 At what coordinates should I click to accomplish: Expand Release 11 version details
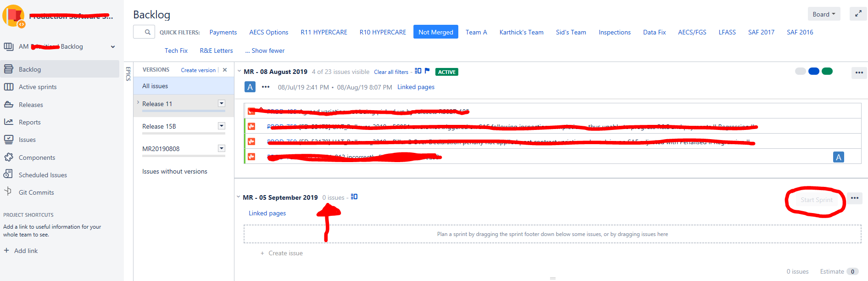click(138, 103)
